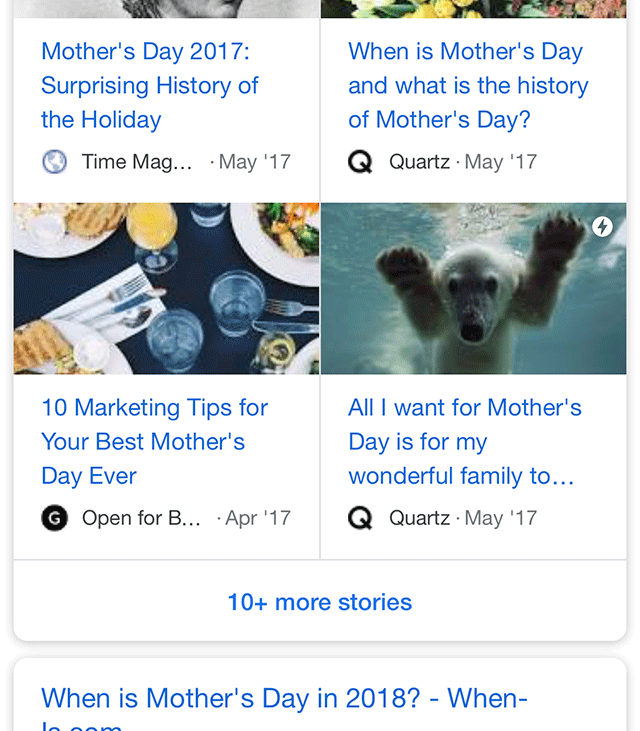Expand the "10+ more stories" button

click(x=320, y=602)
